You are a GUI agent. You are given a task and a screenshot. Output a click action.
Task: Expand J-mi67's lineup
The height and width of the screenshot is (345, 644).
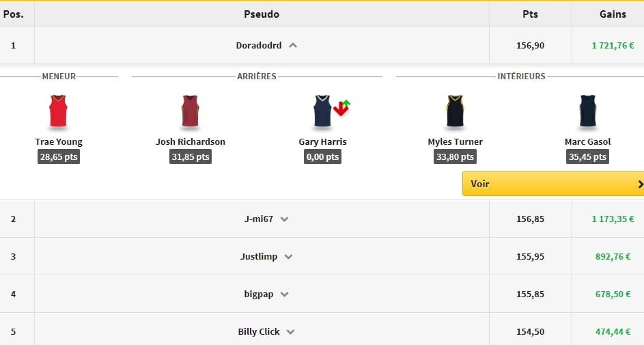click(x=285, y=219)
